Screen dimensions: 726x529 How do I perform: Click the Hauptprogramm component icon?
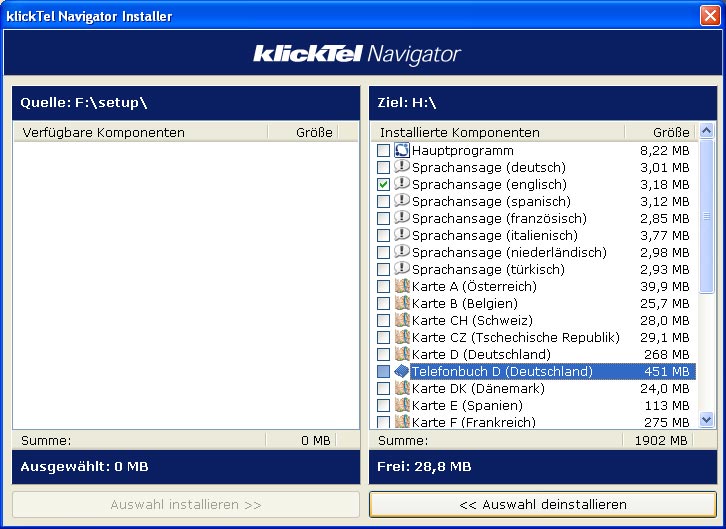click(x=402, y=150)
